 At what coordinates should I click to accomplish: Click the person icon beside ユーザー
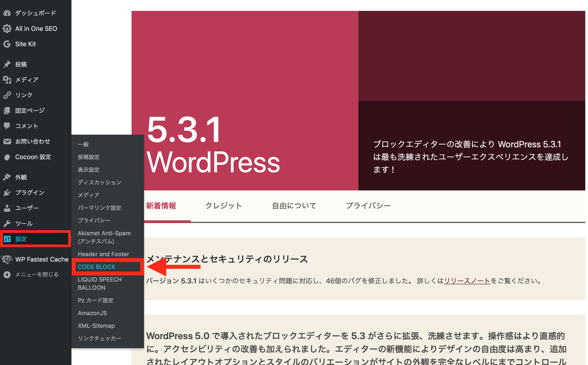7,208
